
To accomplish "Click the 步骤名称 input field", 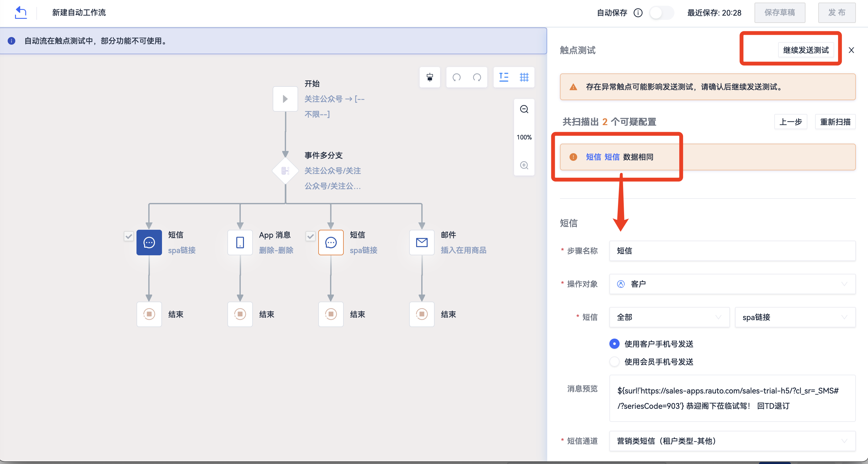I will 732,251.
